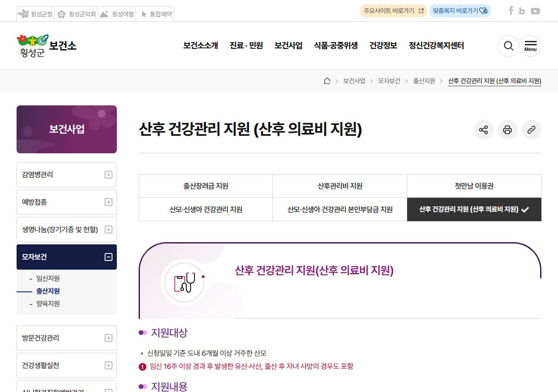This screenshot has height=392, width=558.
Task: Open the Naver blog 'b' icon
Action: click(x=522, y=11)
